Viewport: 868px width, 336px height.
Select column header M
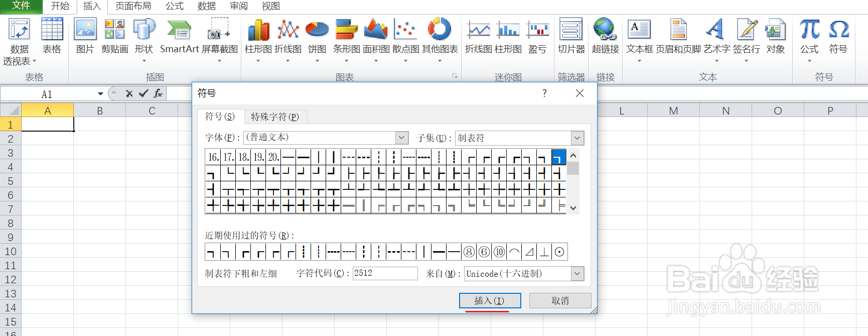pos(673,110)
